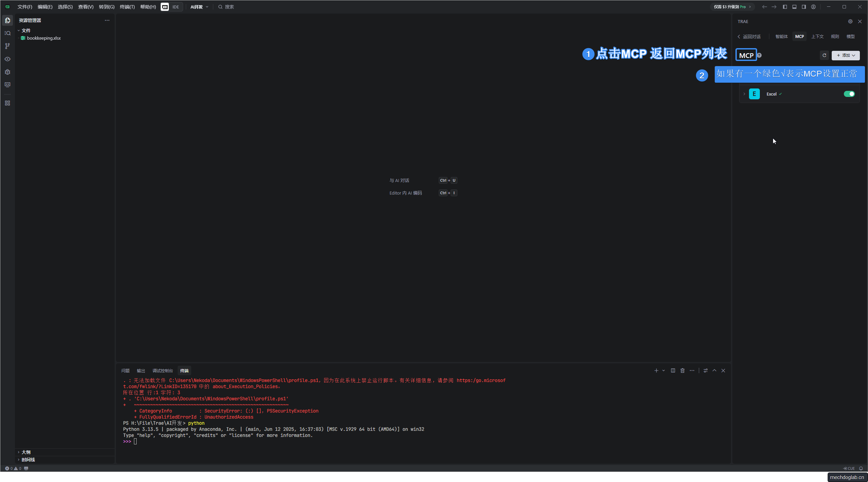Open the Source Control sidebar icon
Viewport: 868px width, 482px height.
click(7, 46)
